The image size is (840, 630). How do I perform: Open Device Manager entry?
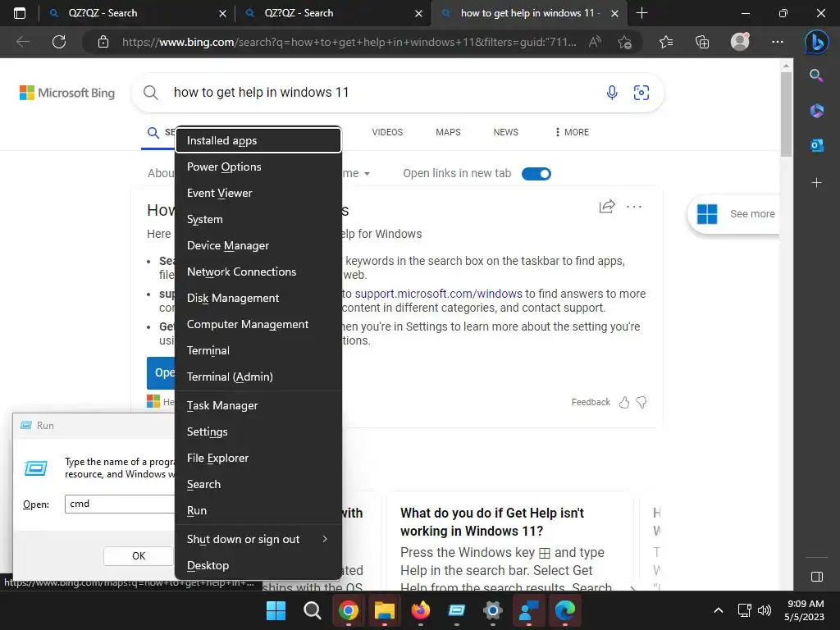tap(258, 245)
